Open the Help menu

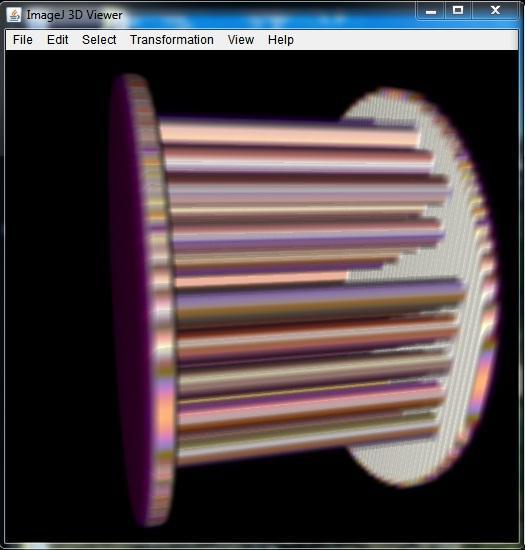pyautogui.click(x=281, y=40)
